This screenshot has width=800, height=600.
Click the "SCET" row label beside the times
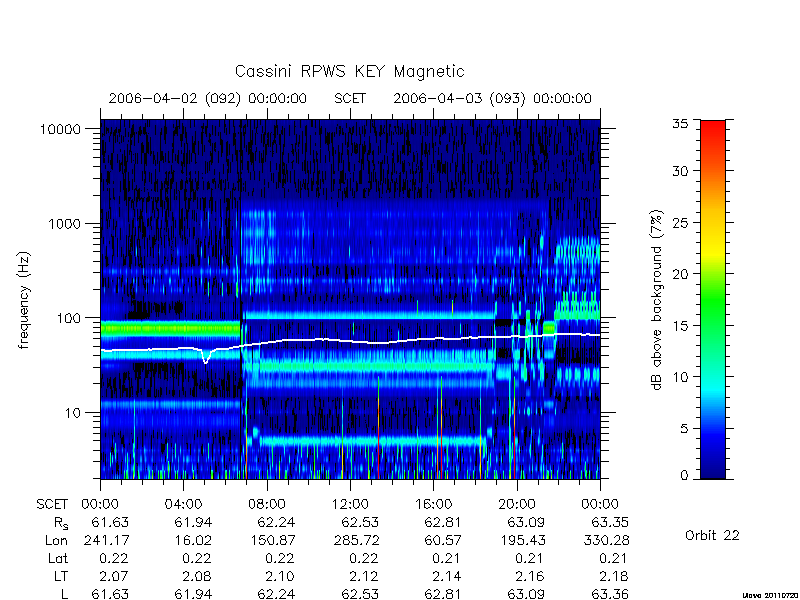(x=52, y=504)
